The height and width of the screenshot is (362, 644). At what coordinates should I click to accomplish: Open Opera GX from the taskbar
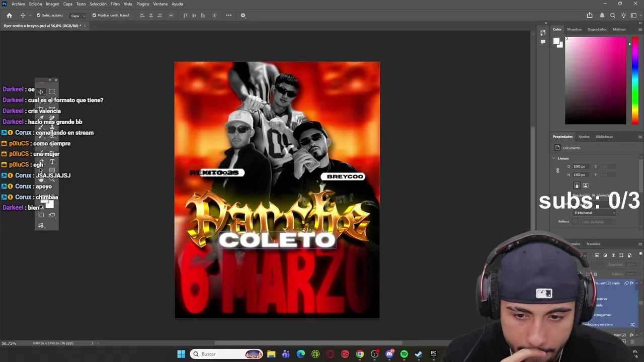click(x=331, y=354)
